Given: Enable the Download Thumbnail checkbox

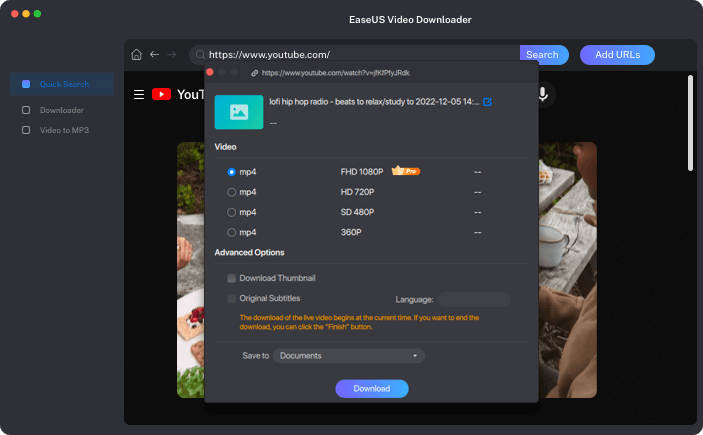Looking at the screenshot, I should (232, 278).
